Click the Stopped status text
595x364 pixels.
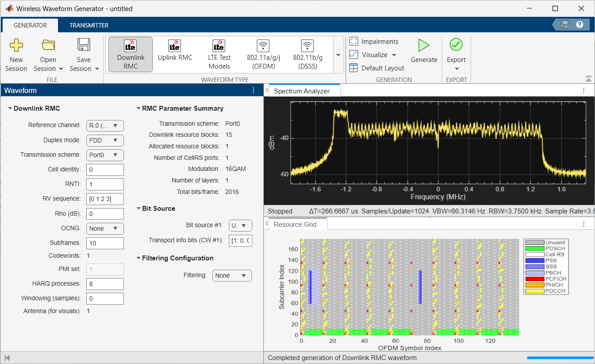pyautogui.click(x=280, y=211)
